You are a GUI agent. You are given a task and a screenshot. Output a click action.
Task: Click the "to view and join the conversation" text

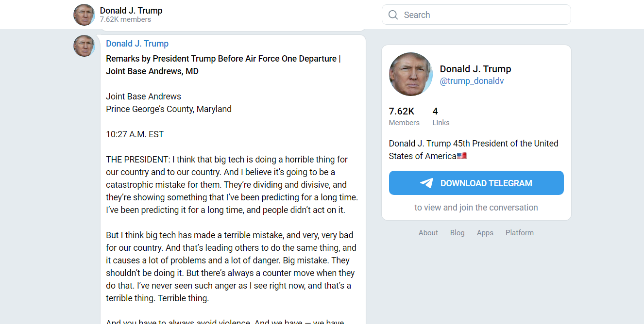tap(476, 208)
